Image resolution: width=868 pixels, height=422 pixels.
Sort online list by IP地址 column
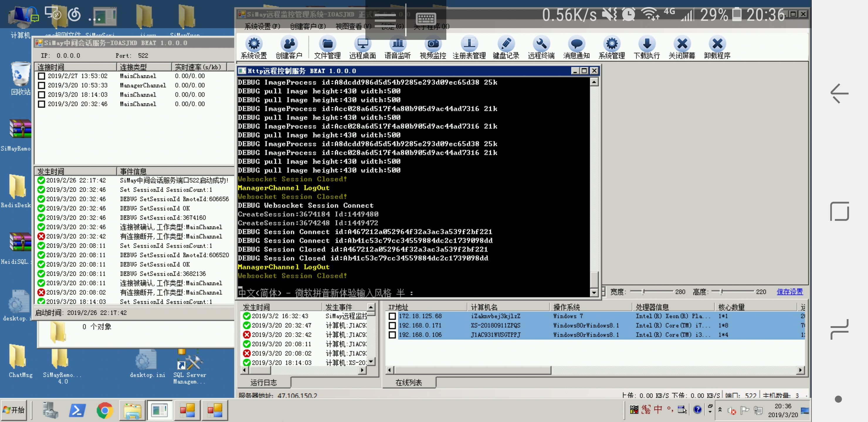pos(426,307)
